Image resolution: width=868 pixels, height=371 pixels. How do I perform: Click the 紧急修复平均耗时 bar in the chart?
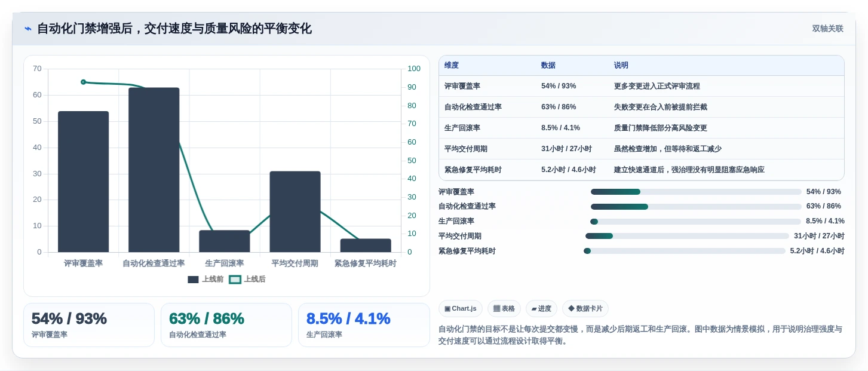tap(365, 246)
